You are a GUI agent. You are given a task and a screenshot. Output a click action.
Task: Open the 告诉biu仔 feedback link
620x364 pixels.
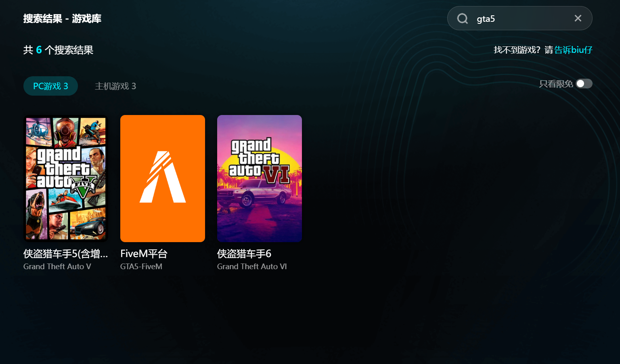(573, 50)
